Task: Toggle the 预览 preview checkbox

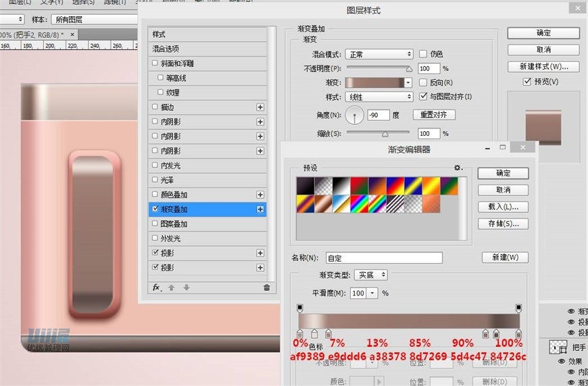Action: [x=527, y=81]
